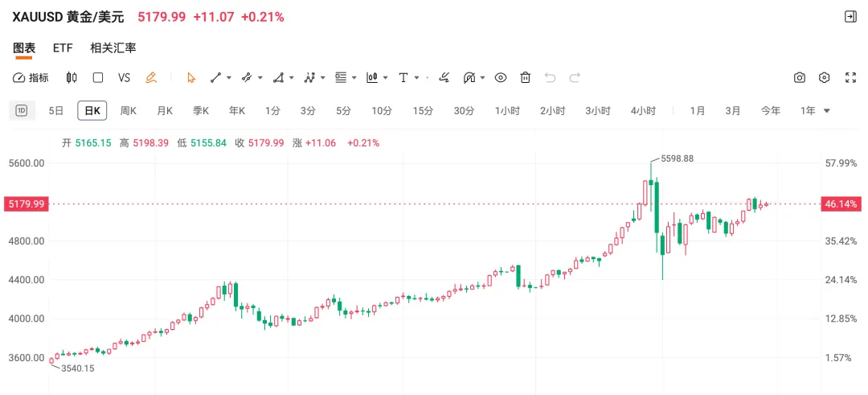This screenshot has height=395, width=868.
Task: Enter fullscreen chart mode
Action: pos(850,78)
